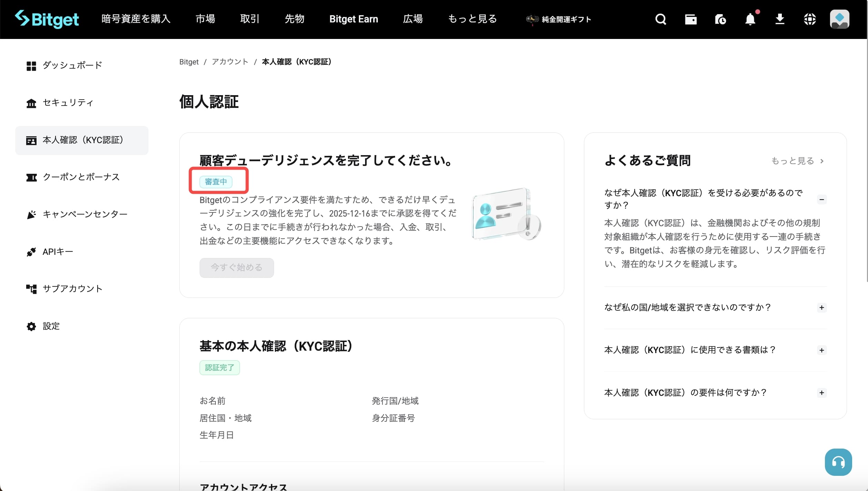Click the app download icon
The height and width of the screenshot is (491, 868).
(x=780, y=20)
